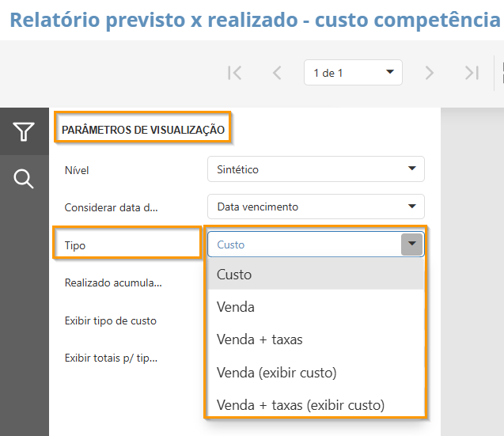Select 'Custo' from the Tipo list
The image size is (504, 436).
316,275
